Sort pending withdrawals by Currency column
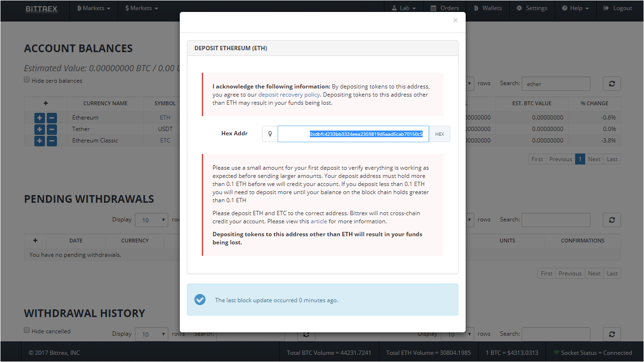Viewport: 644px width, 362px height. coord(135,241)
